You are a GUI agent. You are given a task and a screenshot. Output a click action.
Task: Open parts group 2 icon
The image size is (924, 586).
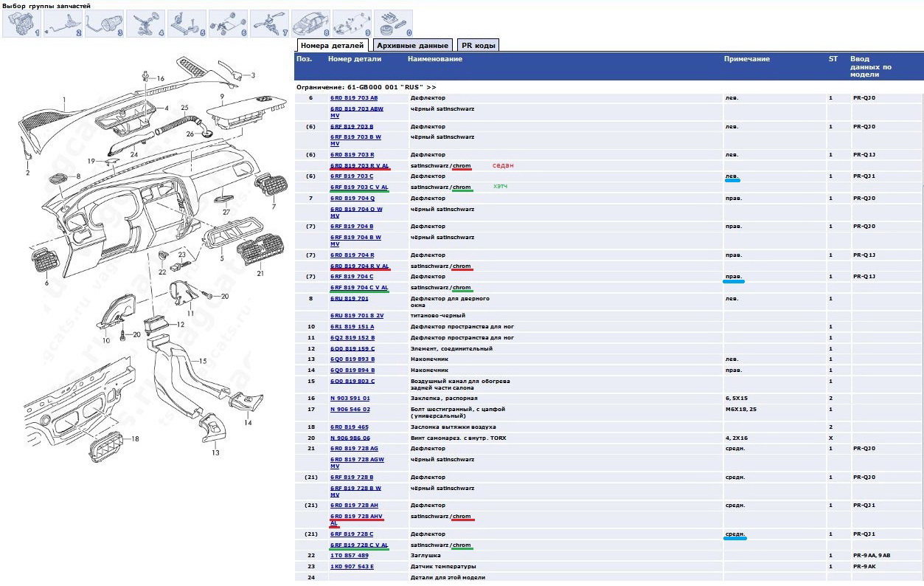point(63,24)
